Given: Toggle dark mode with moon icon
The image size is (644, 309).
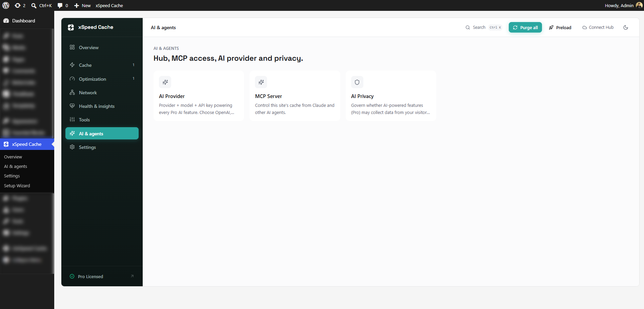Looking at the screenshot, I should pos(626,27).
